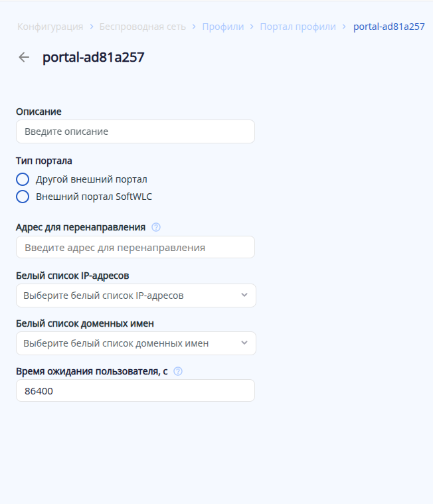433x504 pixels.
Task: Click the Адрес для перенаправления input field
Action: (x=135, y=248)
